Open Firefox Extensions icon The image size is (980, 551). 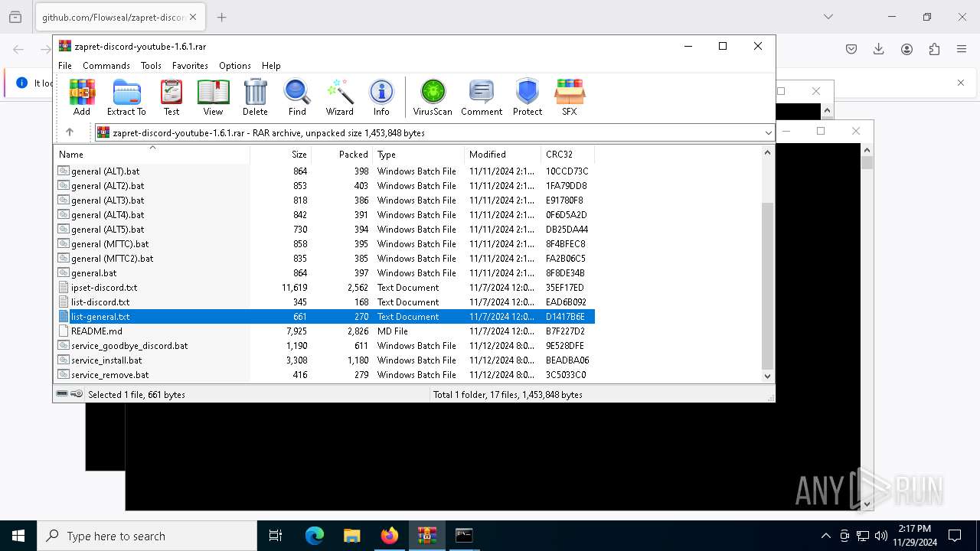(x=934, y=49)
